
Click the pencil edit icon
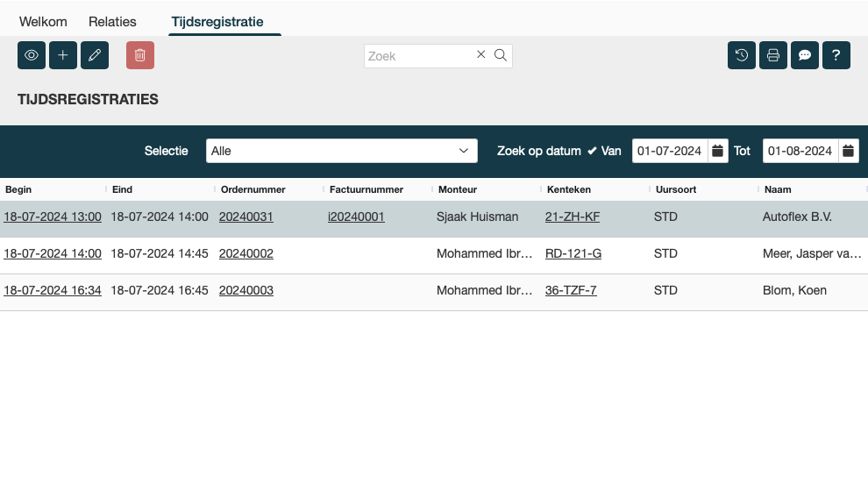pos(95,55)
